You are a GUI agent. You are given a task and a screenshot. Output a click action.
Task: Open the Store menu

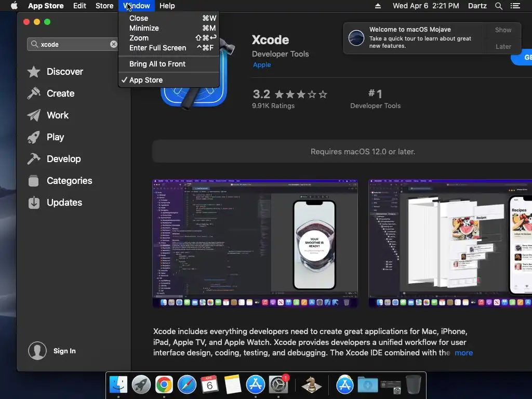point(104,6)
